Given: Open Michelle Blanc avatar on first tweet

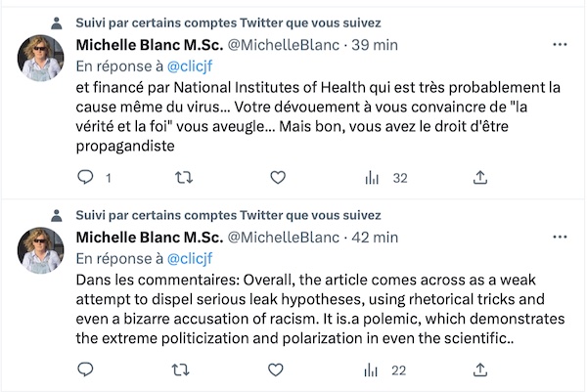Looking at the screenshot, I should pyautogui.click(x=40, y=58).
